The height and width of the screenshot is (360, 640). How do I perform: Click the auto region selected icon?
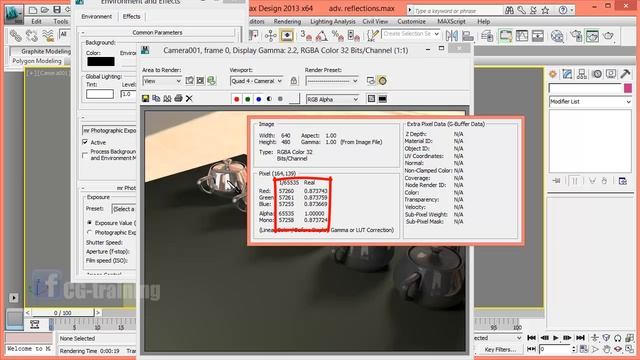point(200,81)
